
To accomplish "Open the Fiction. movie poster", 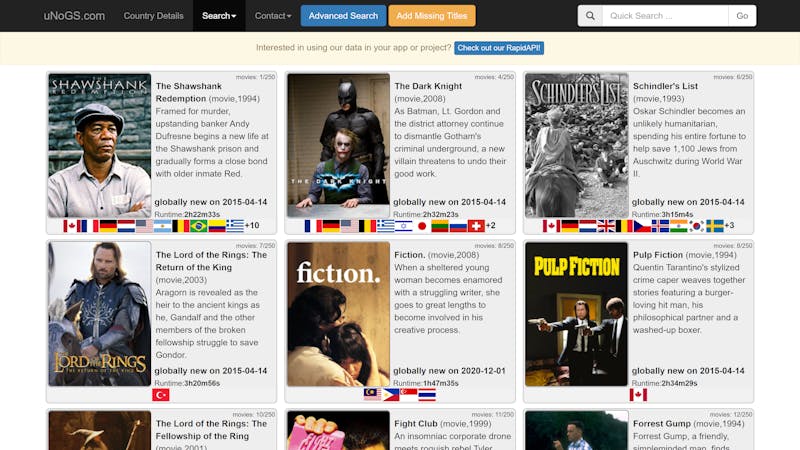I will pyautogui.click(x=338, y=314).
